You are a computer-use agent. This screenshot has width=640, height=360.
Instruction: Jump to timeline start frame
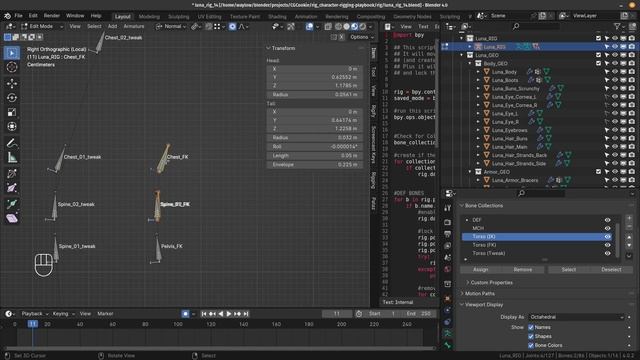click(x=203, y=313)
